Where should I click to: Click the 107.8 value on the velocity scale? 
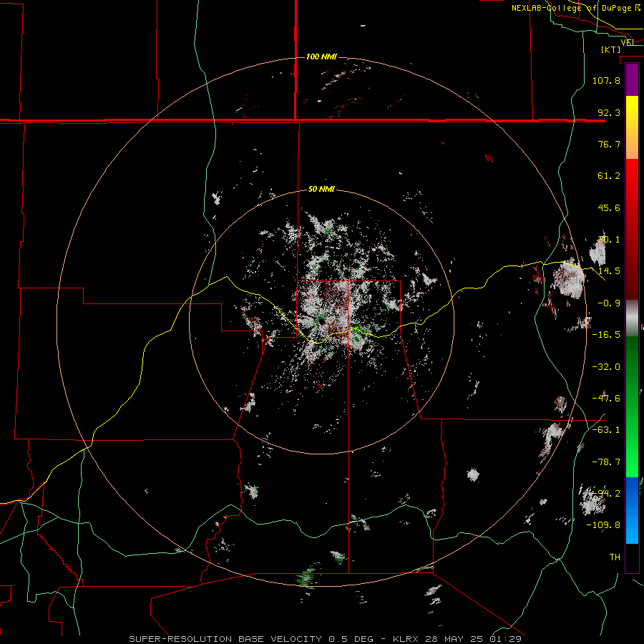coord(606,80)
